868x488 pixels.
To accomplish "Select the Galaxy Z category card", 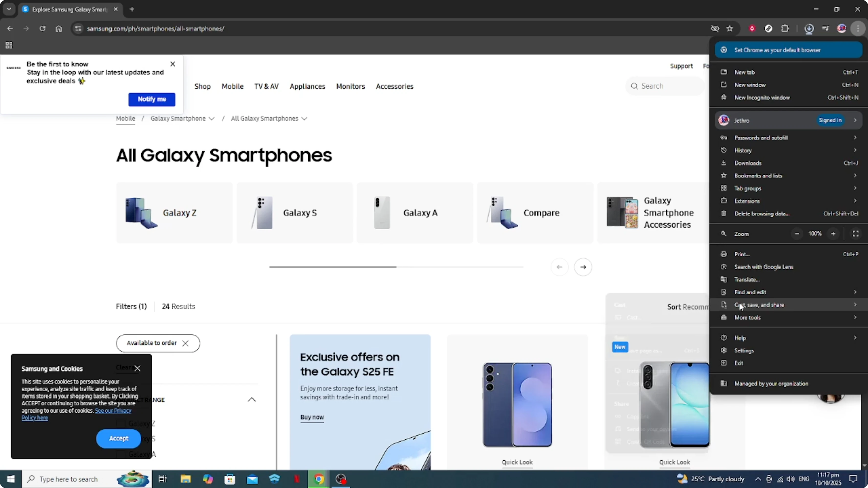I will pyautogui.click(x=174, y=213).
